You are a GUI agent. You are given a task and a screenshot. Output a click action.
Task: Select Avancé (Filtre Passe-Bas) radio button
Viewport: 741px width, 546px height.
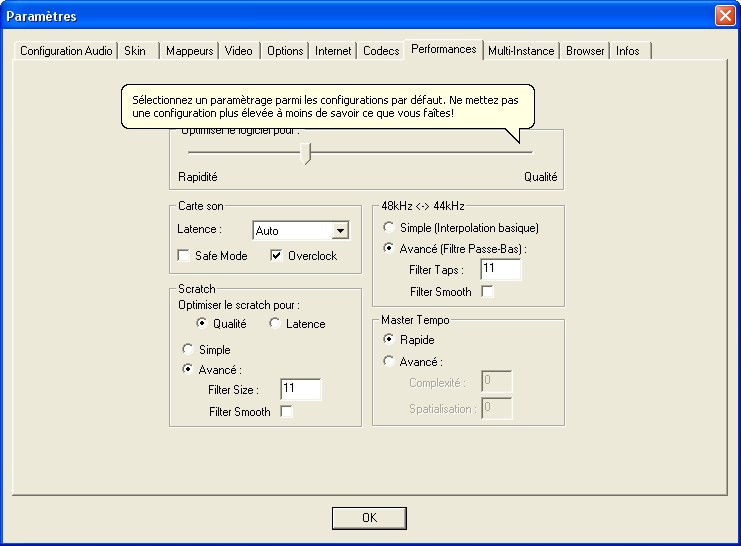[x=390, y=249]
